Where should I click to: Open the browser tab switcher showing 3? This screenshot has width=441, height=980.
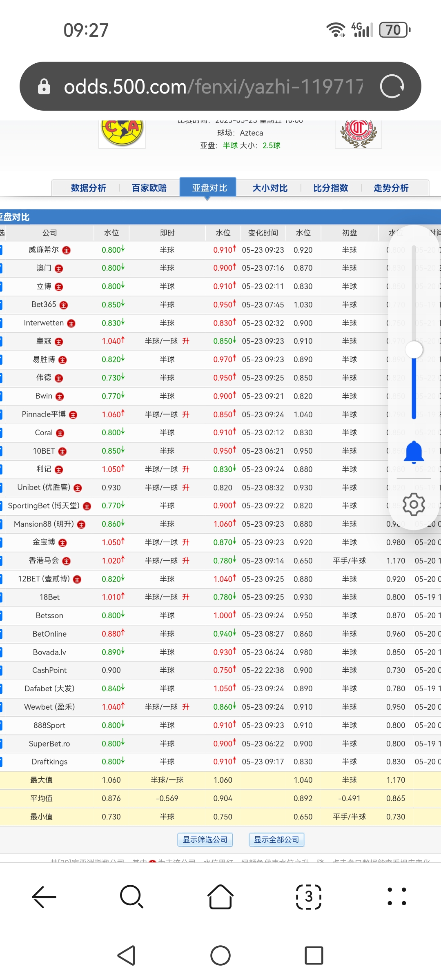tap(309, 897)
